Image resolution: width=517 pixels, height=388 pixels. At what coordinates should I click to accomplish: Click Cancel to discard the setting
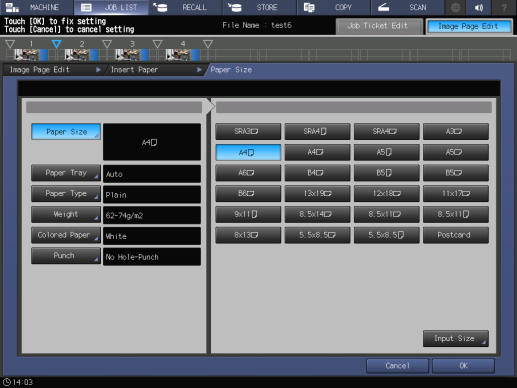point(397,366)
